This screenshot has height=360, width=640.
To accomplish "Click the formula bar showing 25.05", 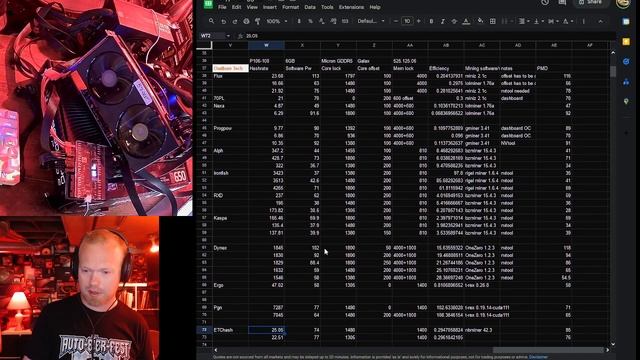I will tap(429, 36).
